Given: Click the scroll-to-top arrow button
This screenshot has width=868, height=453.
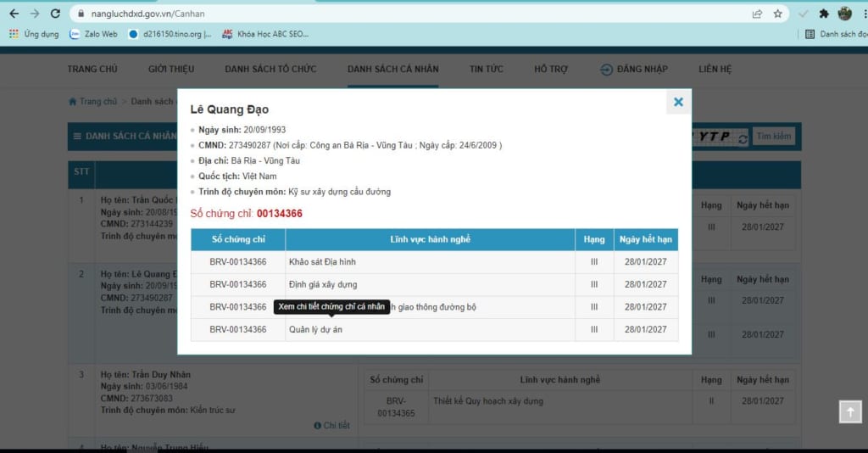Looking at the screenshot, I should point(849,411).
